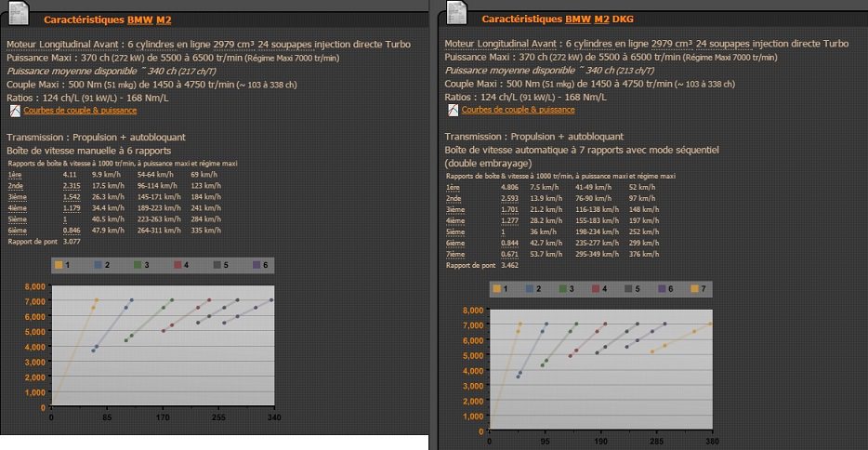
Task: Click the document icon beside BMW M2 DKG title
Action: click(456, 13)
